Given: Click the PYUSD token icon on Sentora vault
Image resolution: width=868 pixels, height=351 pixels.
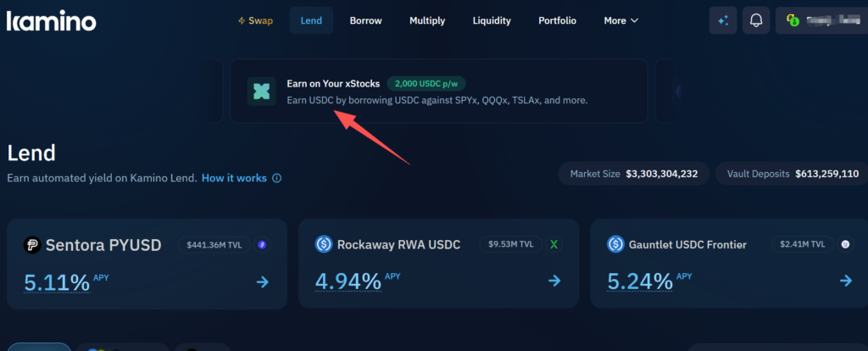Looking at the screenshot, I should 33,245.
